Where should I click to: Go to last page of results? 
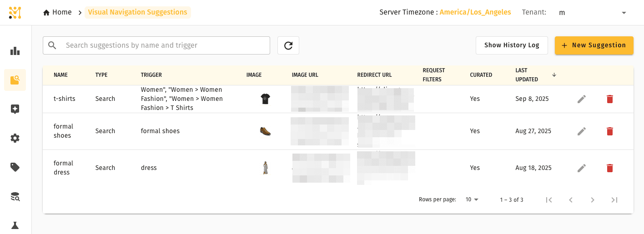[x=614, y=200]
